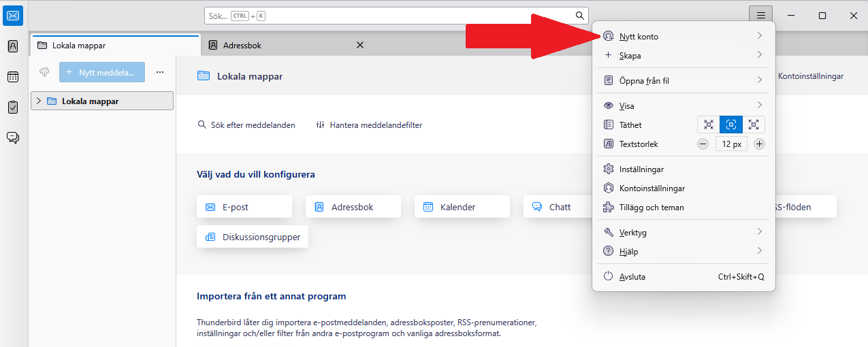Choose Inställningar in the app menu
The width and height of the screenshot is (868, 347).
coord(684,169)
